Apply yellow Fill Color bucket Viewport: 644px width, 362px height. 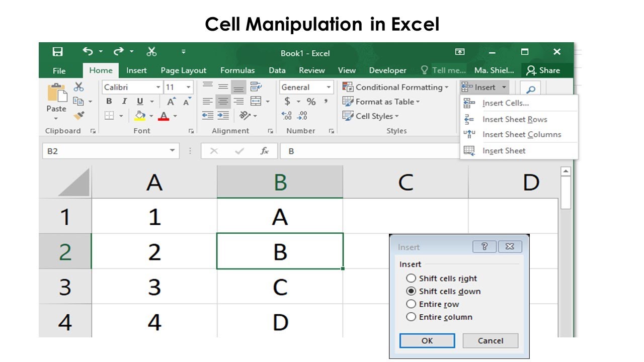click(140, 116)
